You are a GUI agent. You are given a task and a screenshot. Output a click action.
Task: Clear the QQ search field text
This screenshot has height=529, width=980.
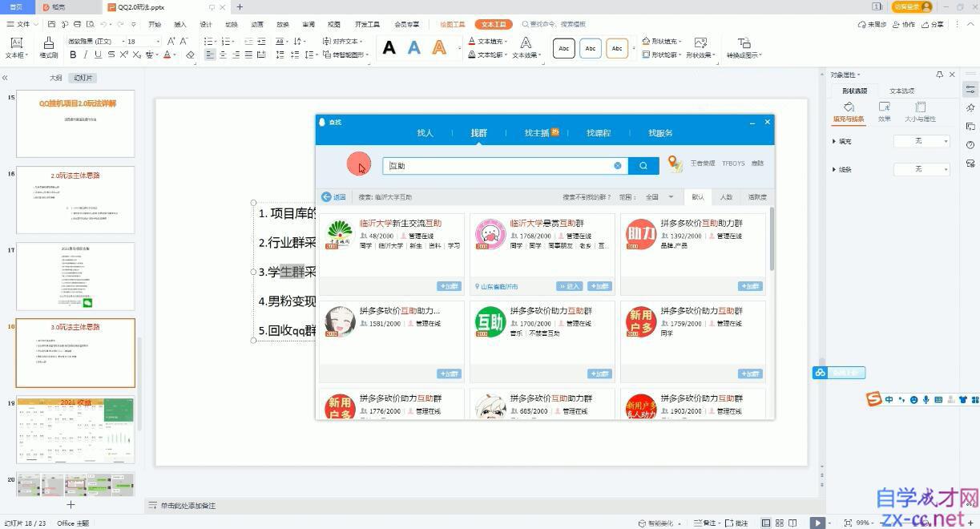tap(618, 166)
